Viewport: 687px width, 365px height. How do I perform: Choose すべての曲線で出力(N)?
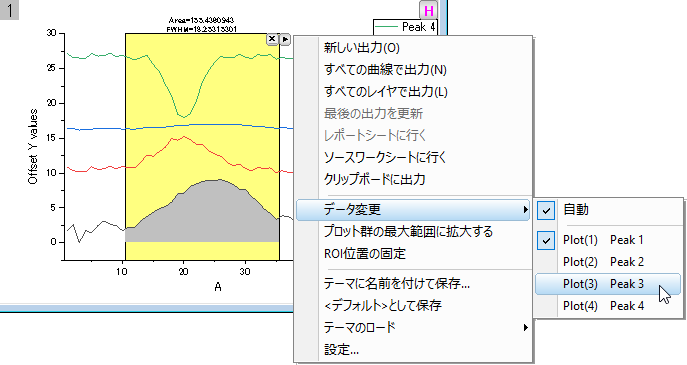[414, 70]
